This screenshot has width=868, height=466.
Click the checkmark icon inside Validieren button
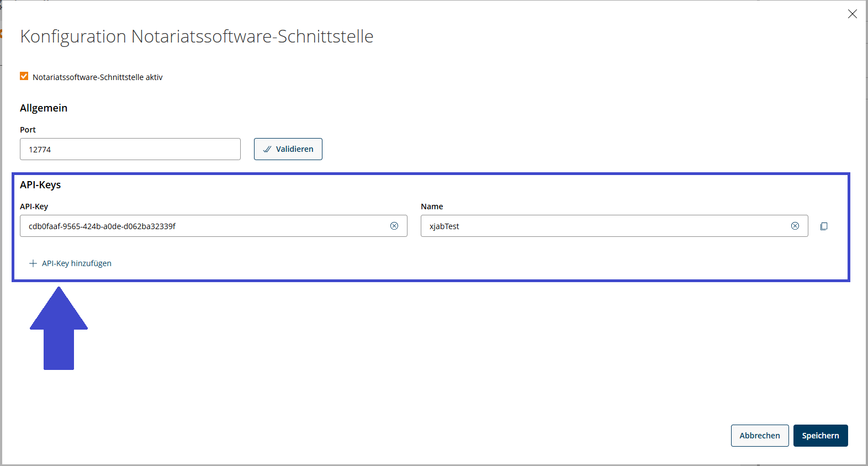click(267, 149)
